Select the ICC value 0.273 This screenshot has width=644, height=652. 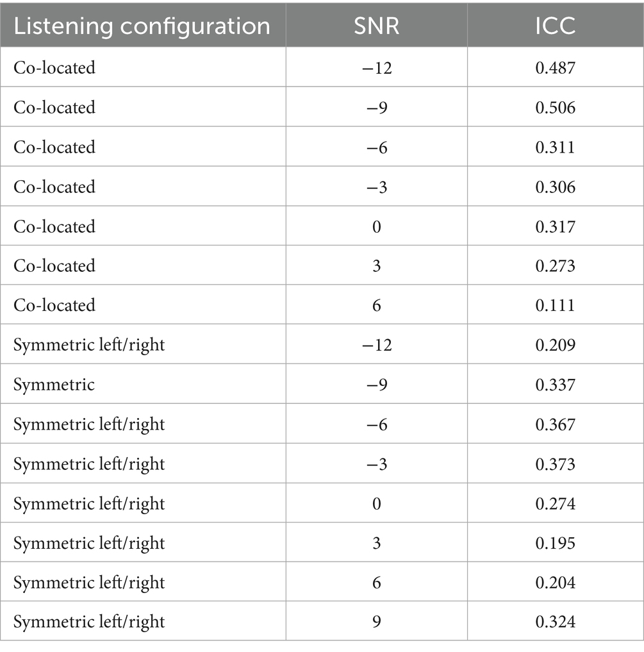coord(555,265)
